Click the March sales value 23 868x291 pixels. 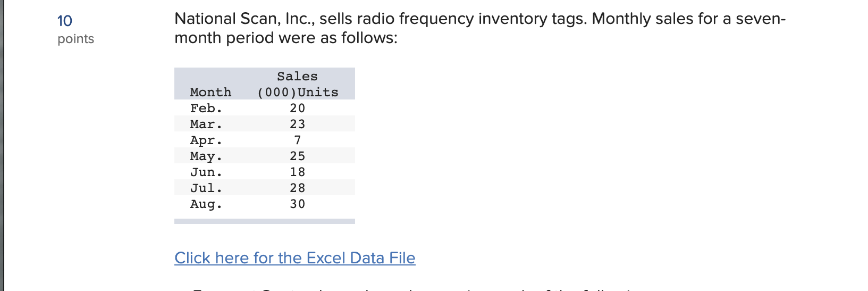click(x=297, y=124)
